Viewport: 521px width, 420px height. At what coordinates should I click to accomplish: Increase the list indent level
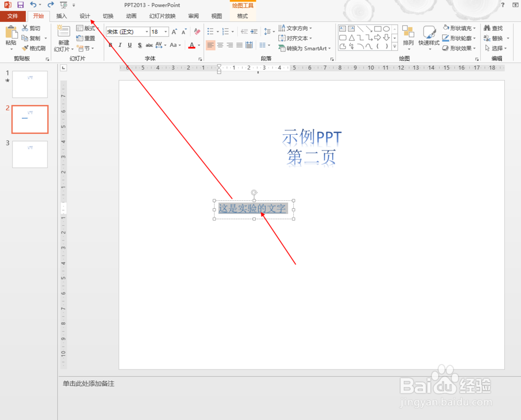254,32
